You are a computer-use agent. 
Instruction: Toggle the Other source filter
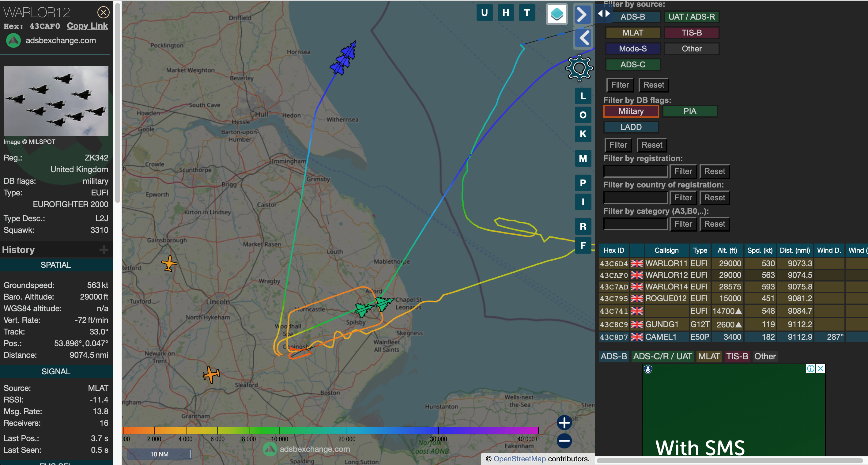[692, 48]
